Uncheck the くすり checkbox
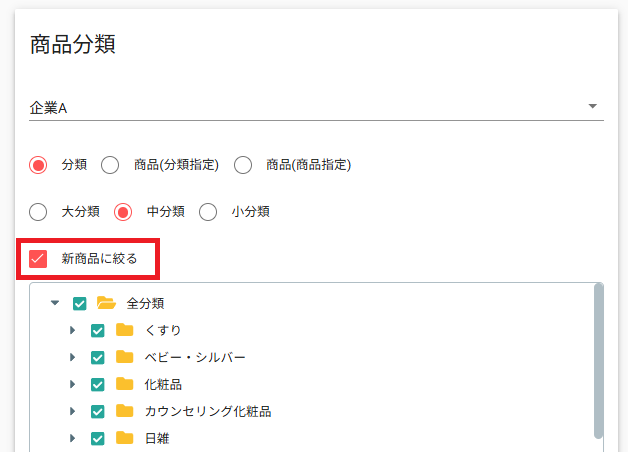 (98, 330)
